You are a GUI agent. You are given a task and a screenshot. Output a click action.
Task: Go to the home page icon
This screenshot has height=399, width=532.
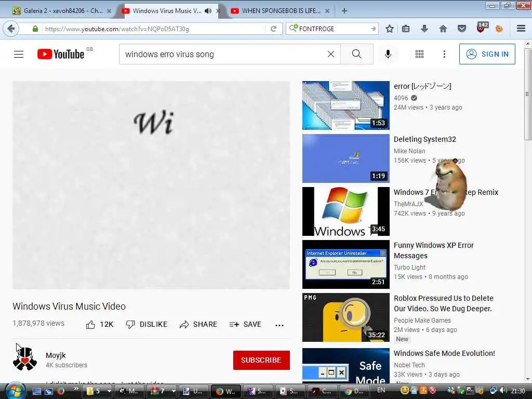(443, 29)
